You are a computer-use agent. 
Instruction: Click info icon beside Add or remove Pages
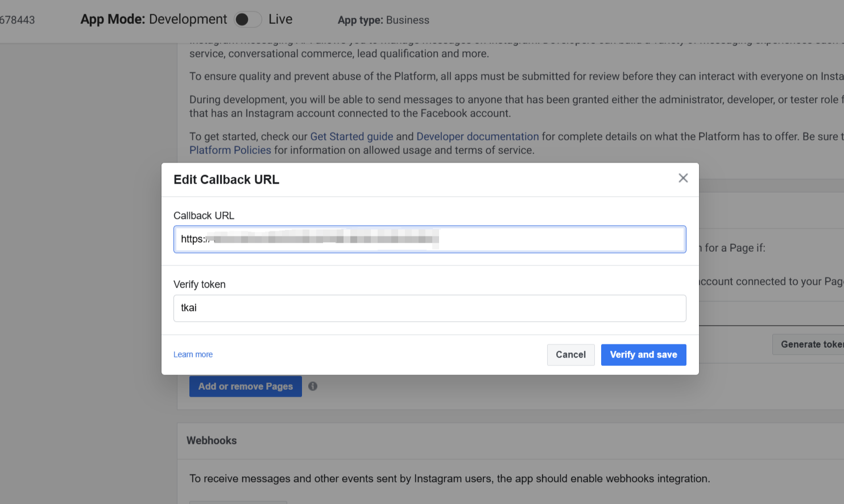click(x=313, y=386)
